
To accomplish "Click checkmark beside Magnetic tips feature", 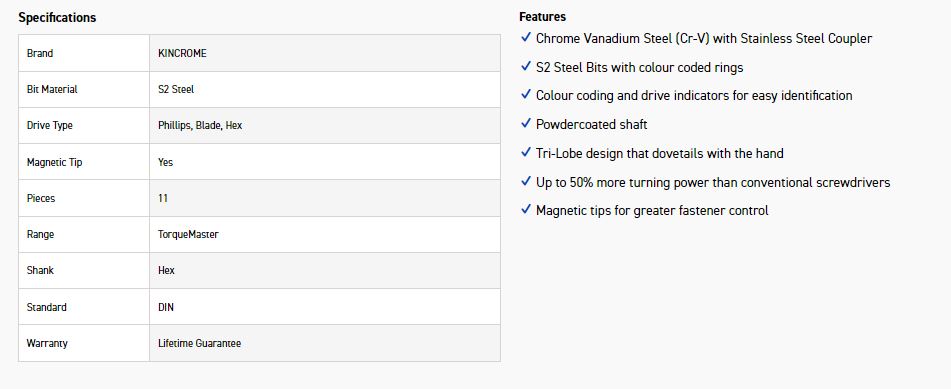I will click(526, 209).
